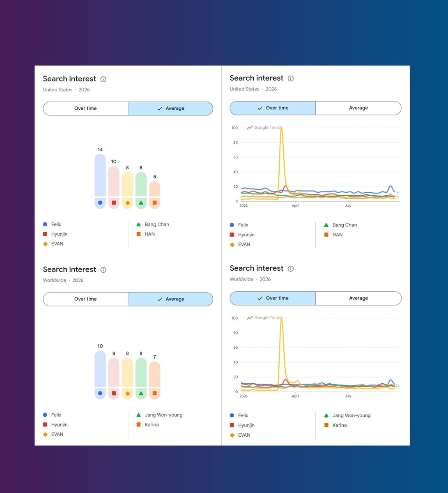The width and height of the screenshot is (448, 493).
Task: Click the green triangle icon next to Jang Won-young in bottom-left legend
Action: coord(138,415)
